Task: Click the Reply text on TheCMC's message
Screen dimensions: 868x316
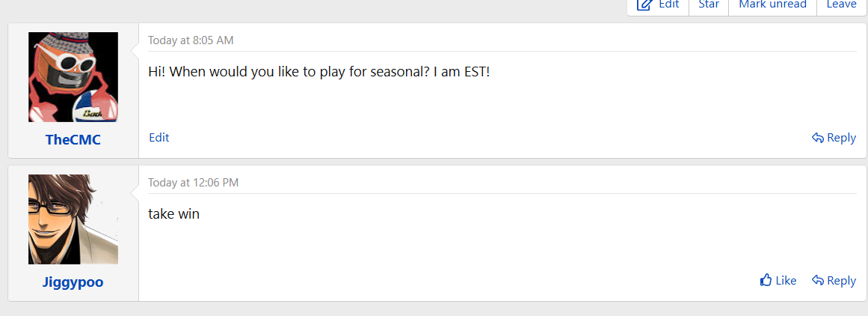Action: pos(841,138)
